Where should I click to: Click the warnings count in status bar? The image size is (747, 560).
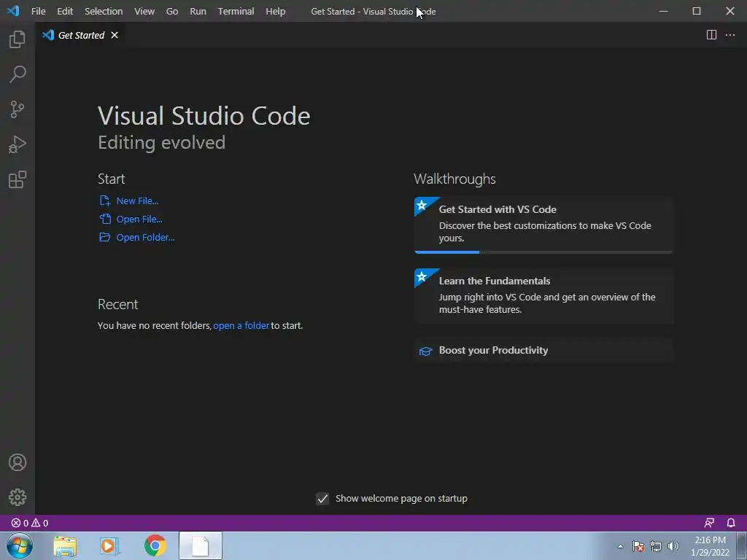point(39,523)
